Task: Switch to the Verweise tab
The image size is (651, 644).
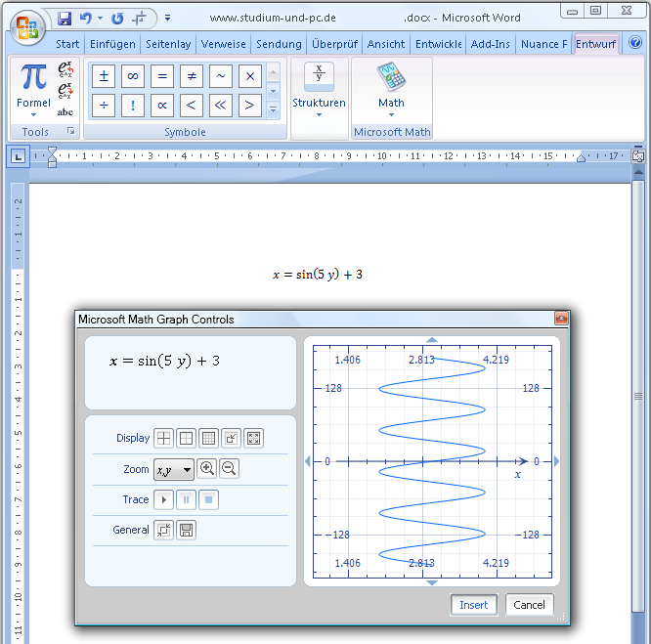Action: coord(224,44)
